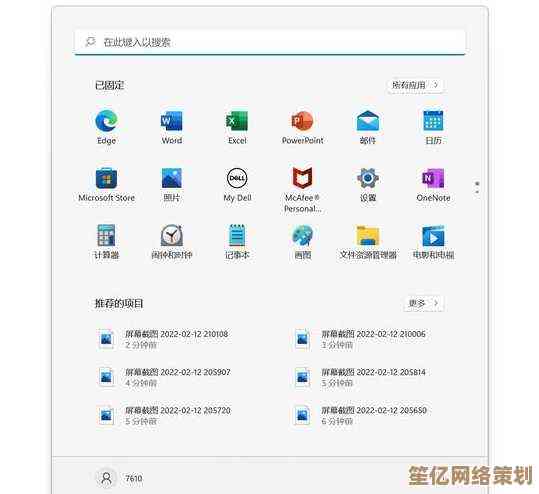Launch the Paint (画图) app
Image resolution: width=539 pixels, height=494 pixels.
coord(302,241)
